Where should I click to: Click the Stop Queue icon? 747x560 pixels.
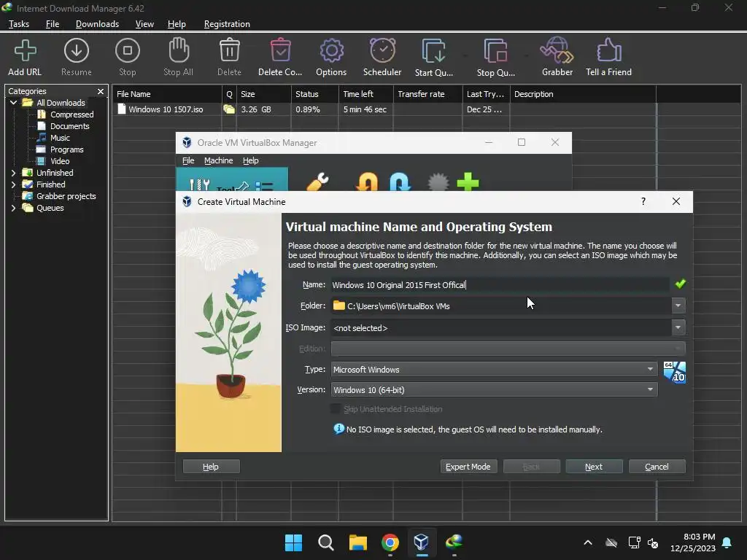495,50
